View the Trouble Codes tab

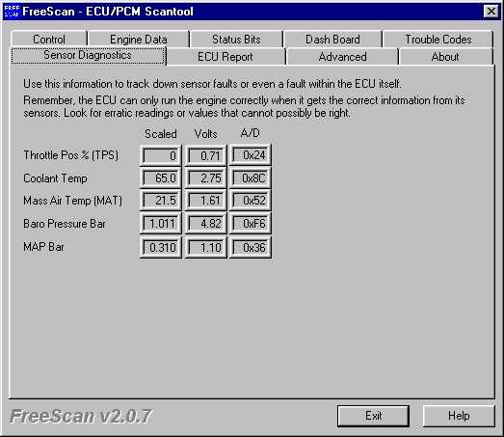[x=438, y=40]
